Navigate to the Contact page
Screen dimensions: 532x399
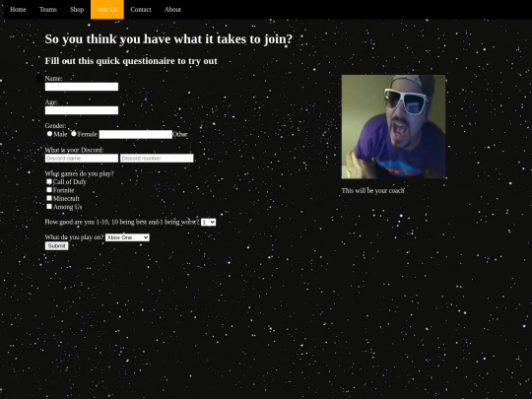(141, 10)
